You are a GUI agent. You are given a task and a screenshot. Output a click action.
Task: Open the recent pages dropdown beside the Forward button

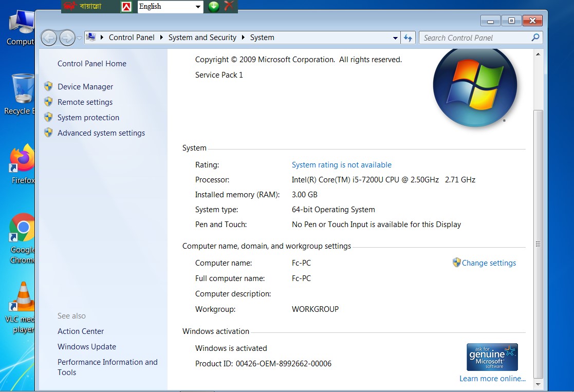[80, 38]
